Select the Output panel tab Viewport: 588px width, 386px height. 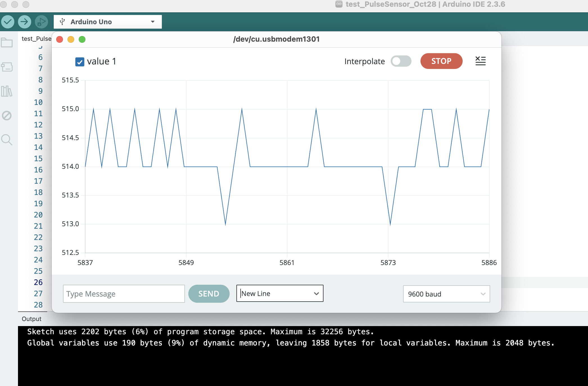pos(32,319)
